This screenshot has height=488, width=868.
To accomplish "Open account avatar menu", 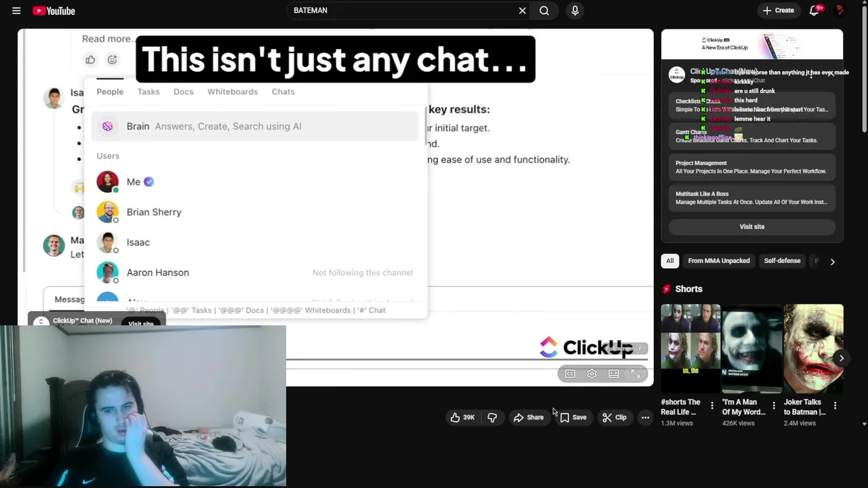I will 840,10.
